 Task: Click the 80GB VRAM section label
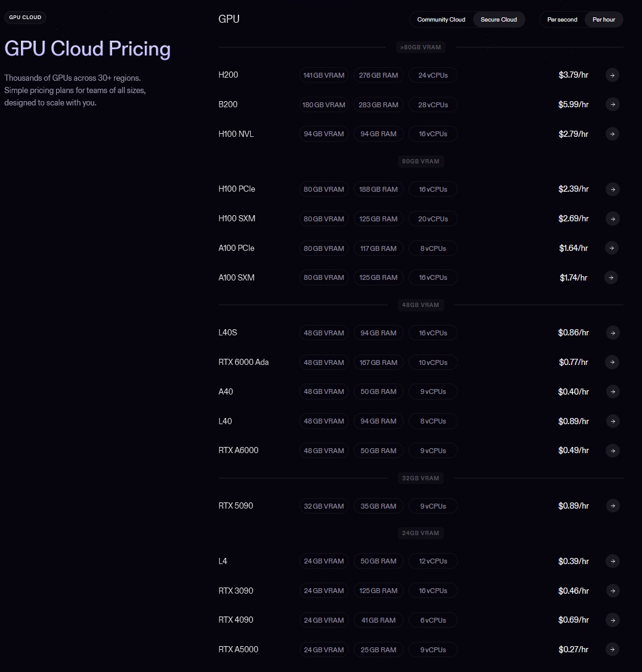(x=421, y=161)
